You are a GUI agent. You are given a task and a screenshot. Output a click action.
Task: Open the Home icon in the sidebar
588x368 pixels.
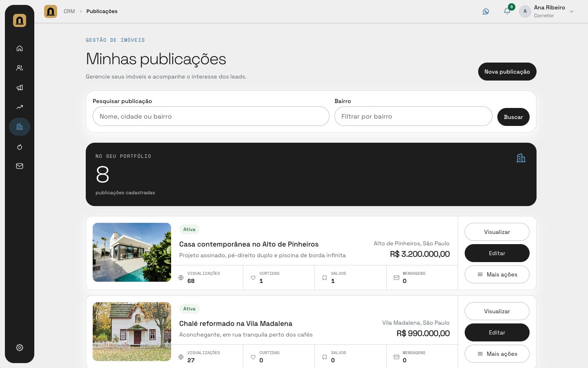[20, 48]
